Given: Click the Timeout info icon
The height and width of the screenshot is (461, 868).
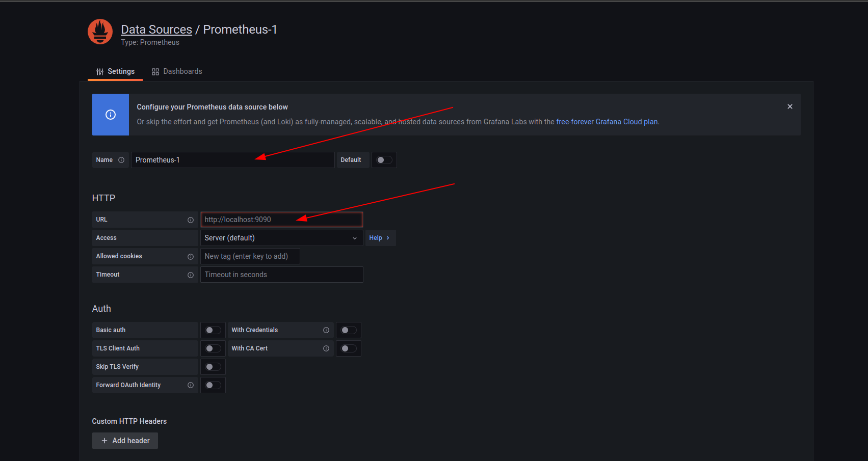Looking at the screenshot, I should pyautogui.click(x=191, y=275).
